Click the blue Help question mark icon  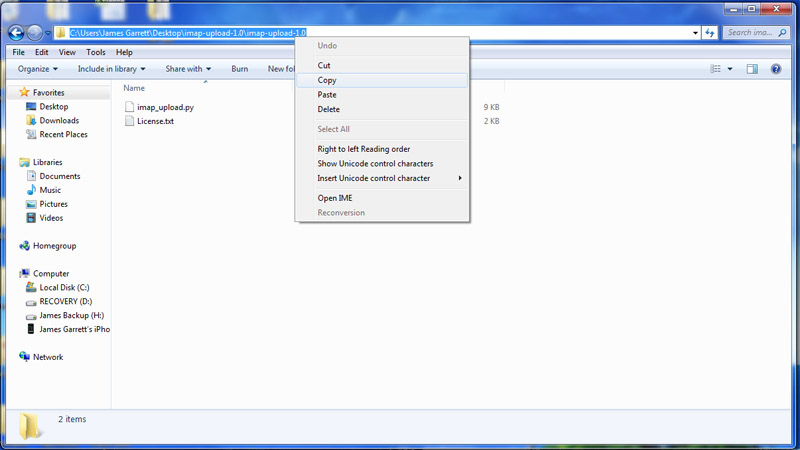[x=776, y=69]
